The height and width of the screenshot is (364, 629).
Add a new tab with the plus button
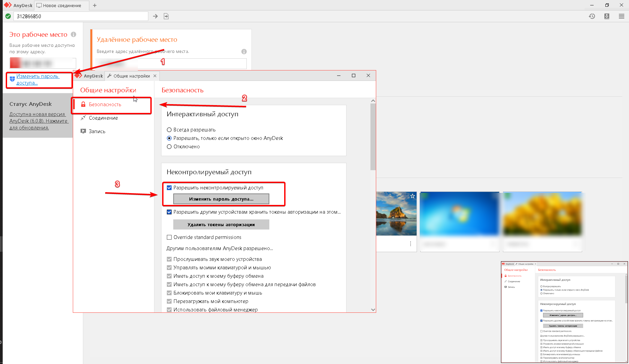95,5
